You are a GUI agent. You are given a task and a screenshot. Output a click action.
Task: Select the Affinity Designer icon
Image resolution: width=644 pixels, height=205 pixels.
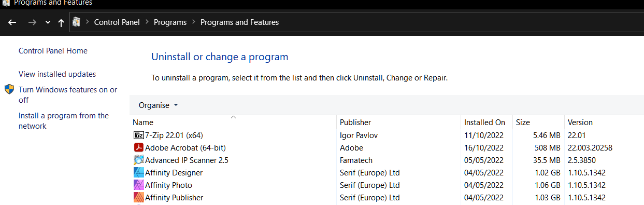[x=138, y=172]
